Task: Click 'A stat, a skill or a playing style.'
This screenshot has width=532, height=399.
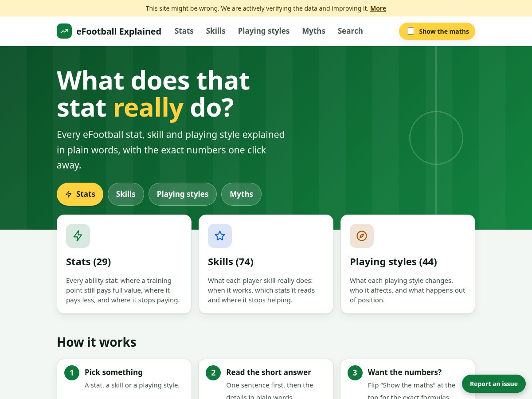Action: pos(132,385)
